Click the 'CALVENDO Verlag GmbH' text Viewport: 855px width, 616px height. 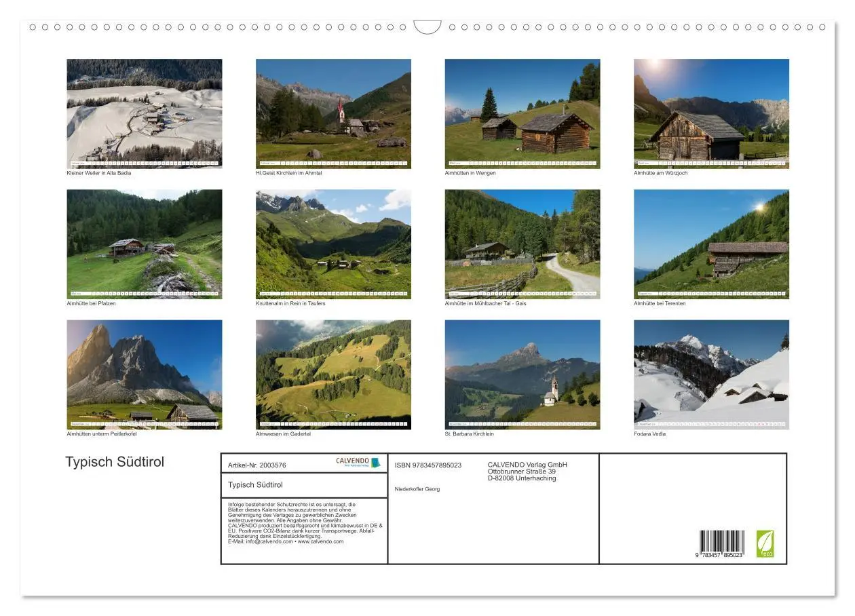click(527, 465)
